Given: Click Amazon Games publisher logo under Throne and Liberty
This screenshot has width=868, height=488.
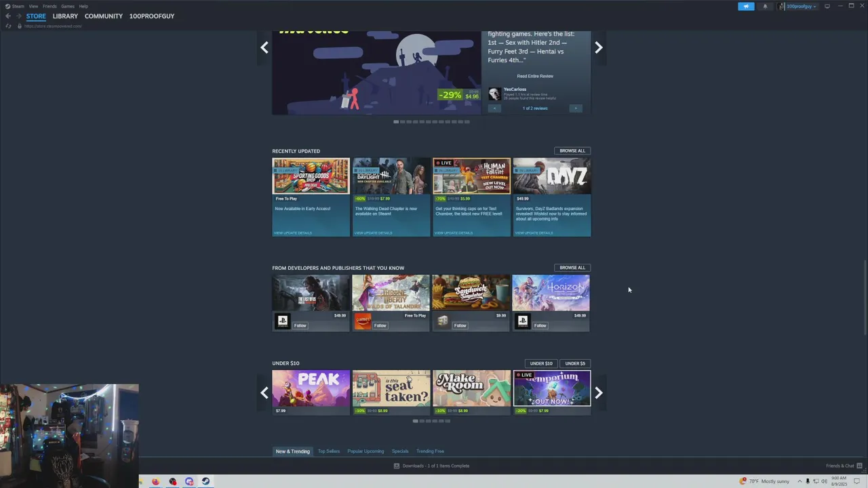Looking at the screenshot, I should click(363, 321).
